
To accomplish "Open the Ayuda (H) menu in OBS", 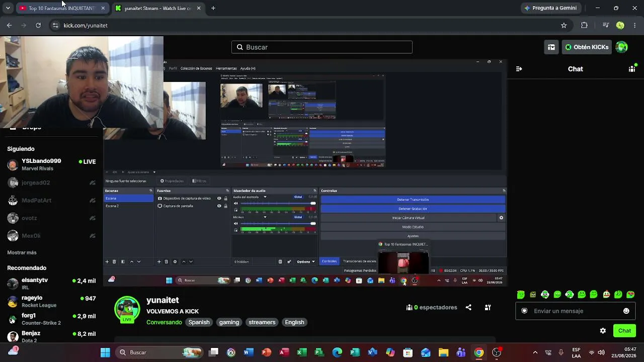I will point(248,68).
